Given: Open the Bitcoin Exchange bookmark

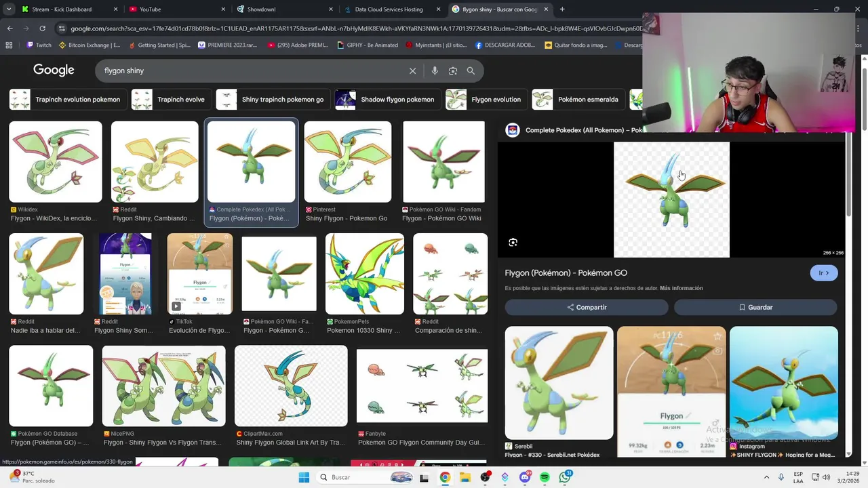Looking at the screenshot, I should [x=90, y=45].
